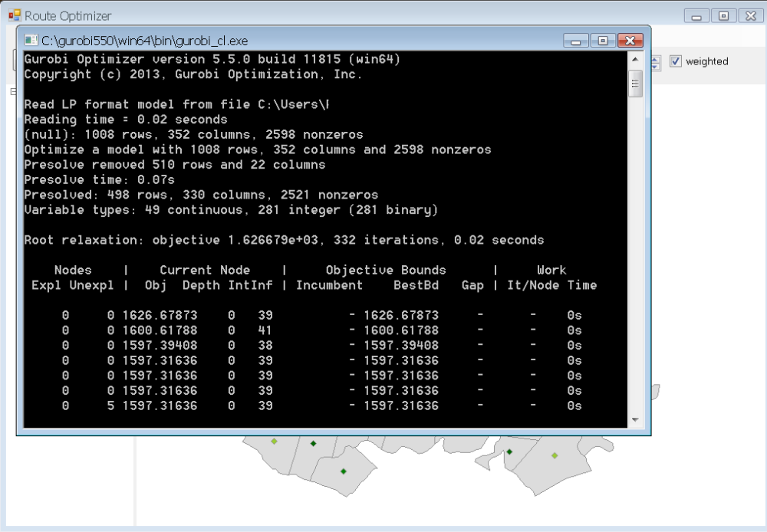767x532 pixels.
Task: Click the console scrollbar up arrow
Action: pos(635,59)
